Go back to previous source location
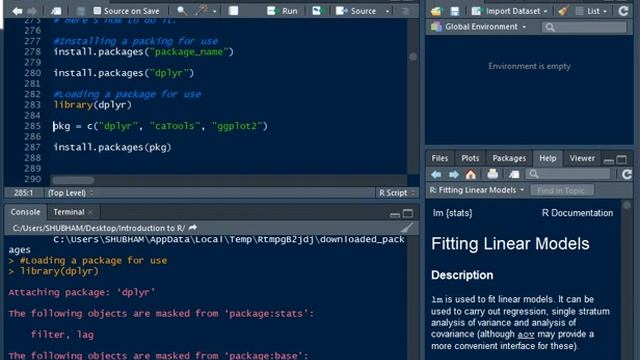640x360 pixels. 17,11
